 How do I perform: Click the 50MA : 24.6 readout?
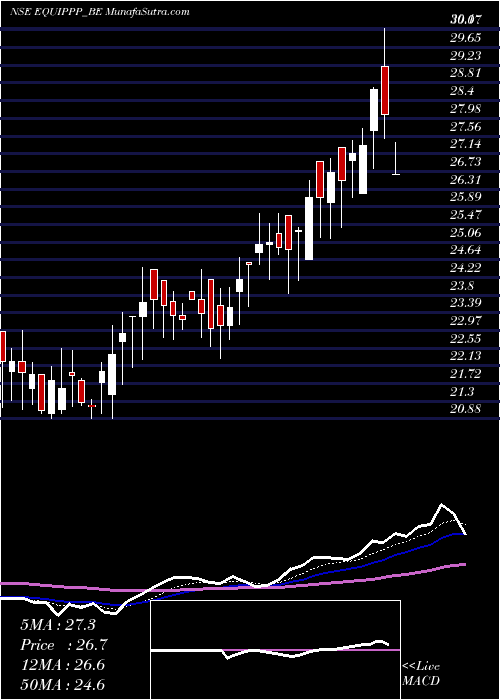63,685
